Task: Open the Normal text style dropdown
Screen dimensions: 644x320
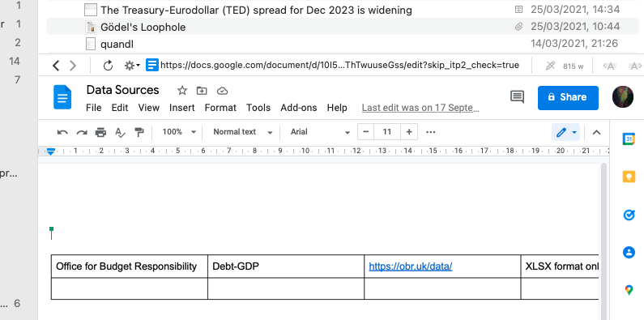Action: (243, 132)
